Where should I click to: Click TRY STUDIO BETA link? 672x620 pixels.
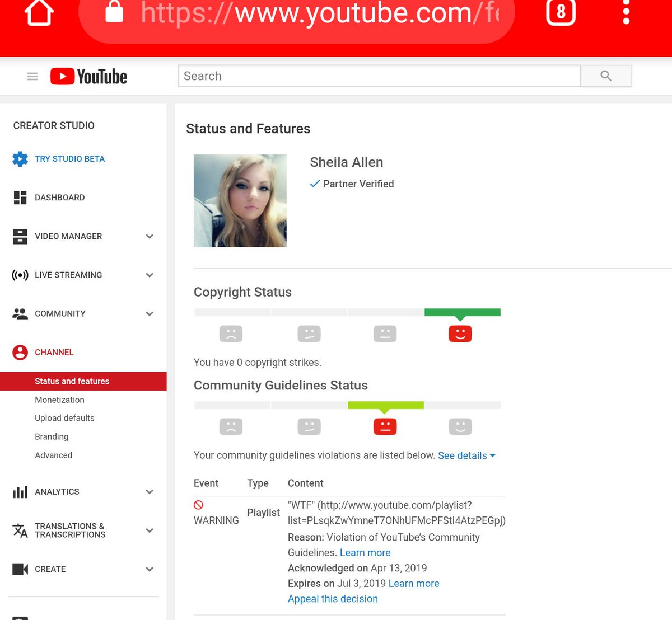click(69, 159)
